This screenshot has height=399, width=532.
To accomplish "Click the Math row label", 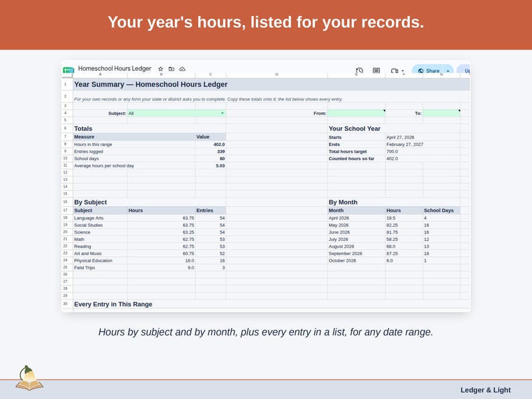I will click(x=79, y=239).
